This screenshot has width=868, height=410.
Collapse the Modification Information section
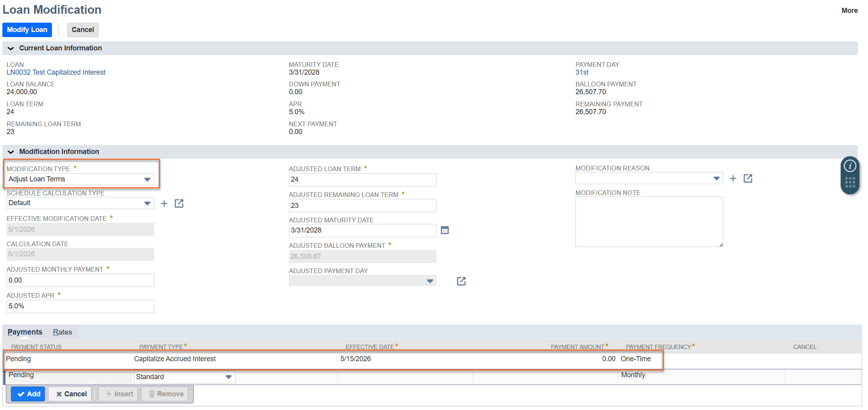coord(11,152)
